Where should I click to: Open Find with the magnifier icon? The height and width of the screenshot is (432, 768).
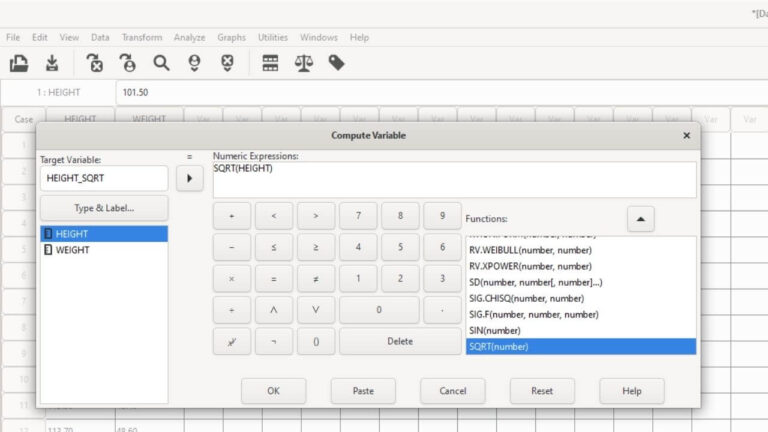pos(161,63)
